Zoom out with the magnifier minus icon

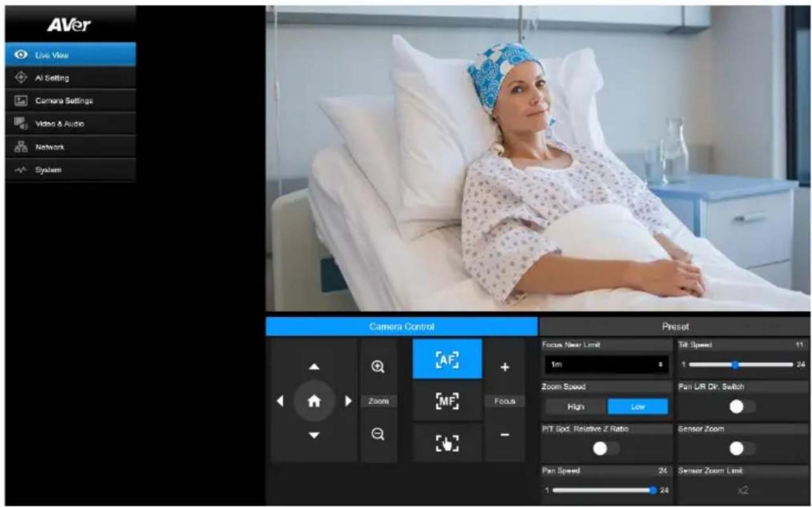379,434
